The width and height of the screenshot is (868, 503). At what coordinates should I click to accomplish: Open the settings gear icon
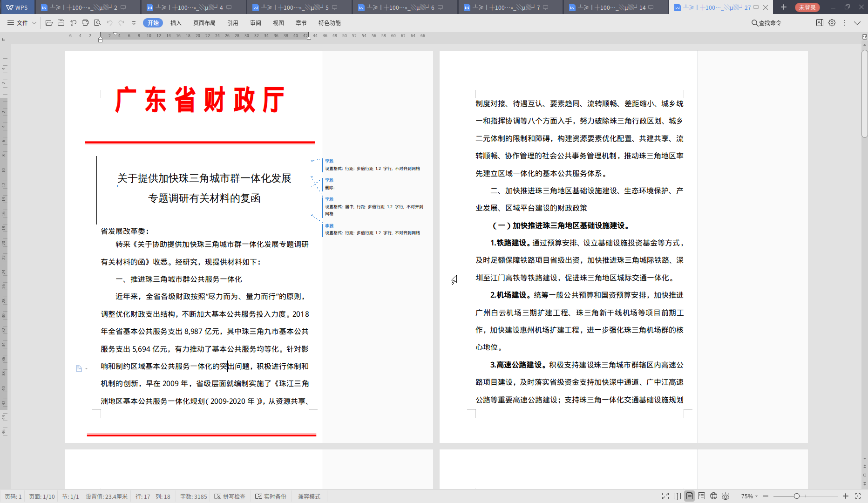[x=832, y=23]
